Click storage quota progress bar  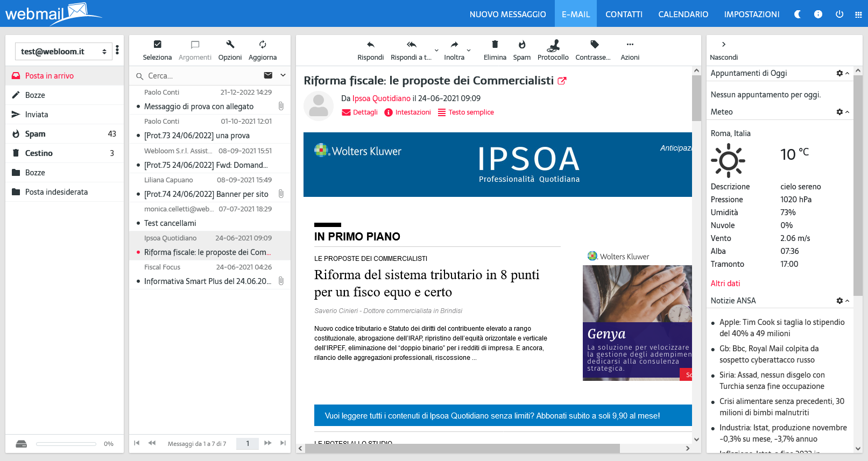[66, 444]
